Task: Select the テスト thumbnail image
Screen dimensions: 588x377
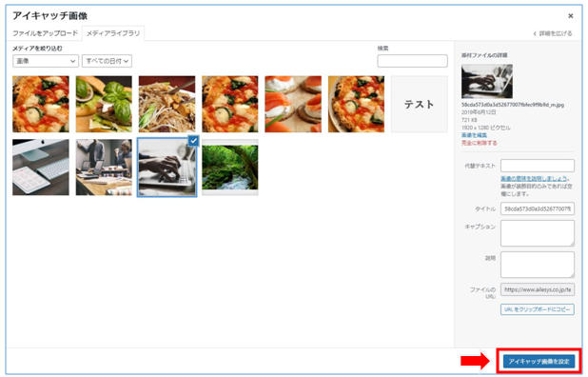Action: (x=420, y=104)
